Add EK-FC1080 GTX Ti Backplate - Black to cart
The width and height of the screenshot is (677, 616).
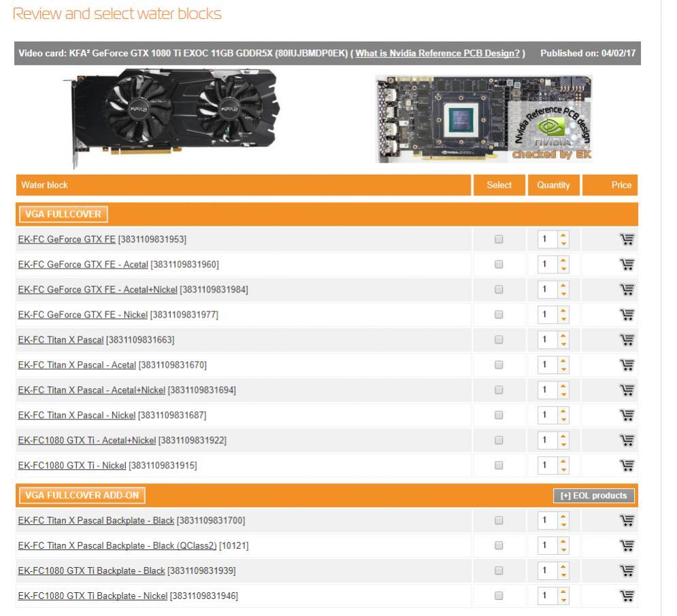click(627, 570)
